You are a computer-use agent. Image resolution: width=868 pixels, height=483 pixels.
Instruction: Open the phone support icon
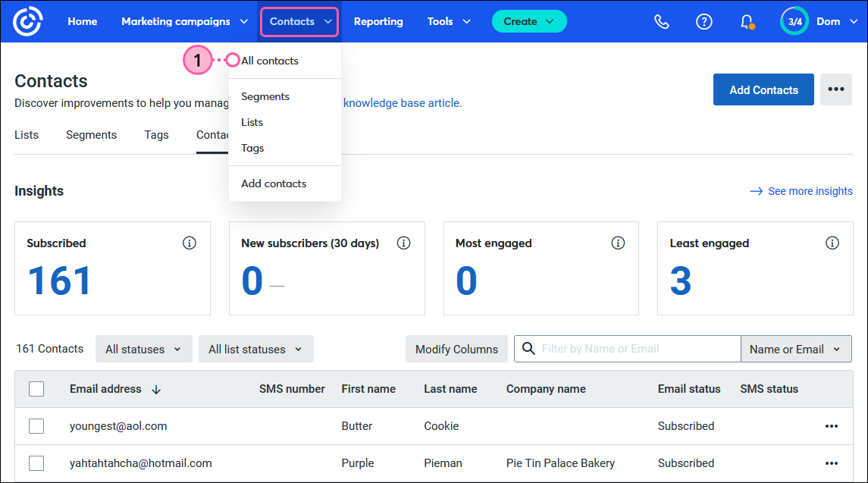click(x=661, y=21)
